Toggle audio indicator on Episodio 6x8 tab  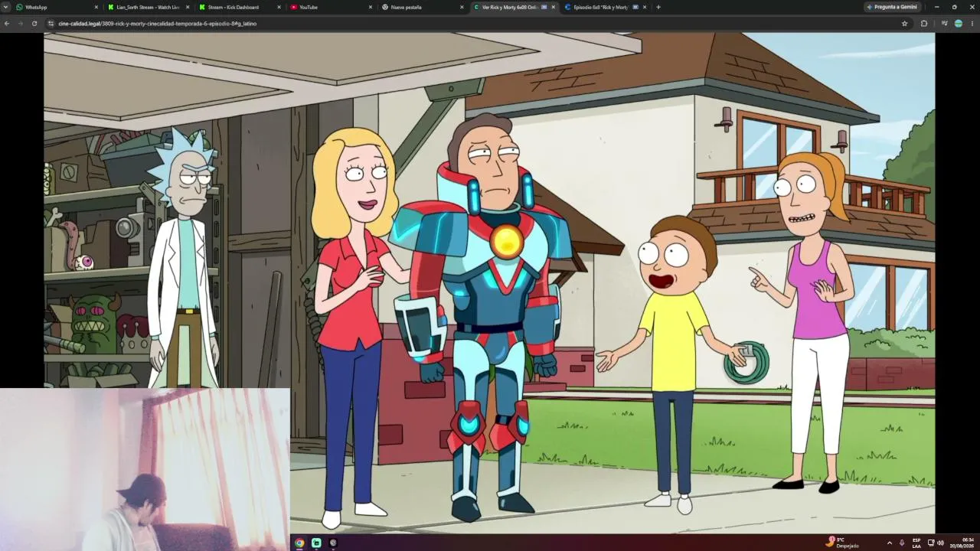click(x=635, y=7)
